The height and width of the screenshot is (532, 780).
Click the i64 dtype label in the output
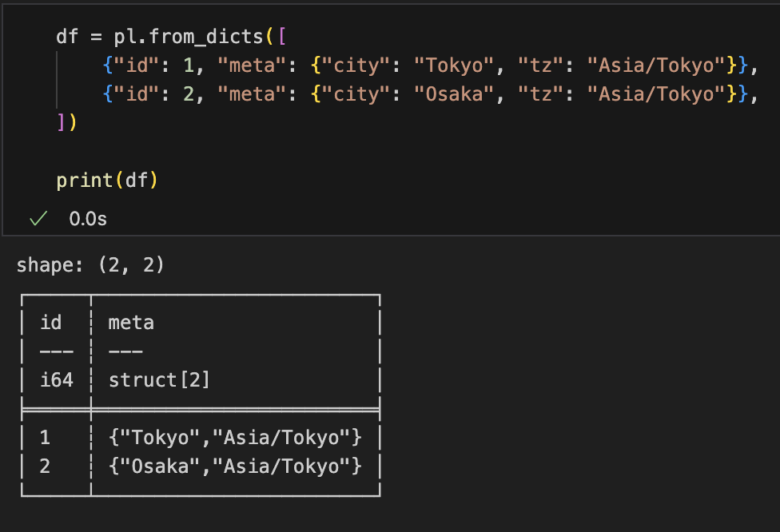click(57, 380)
